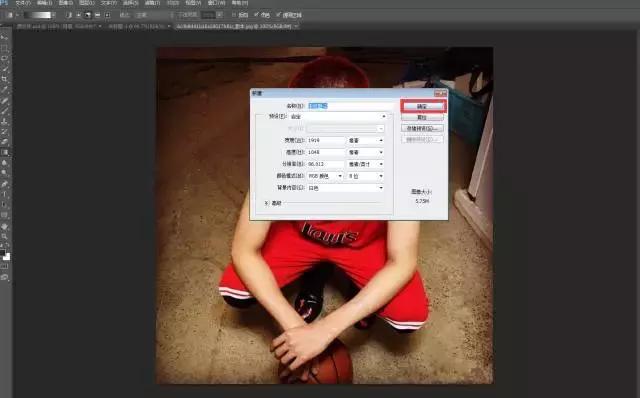Click the background color swatch

tap(7, 257)
